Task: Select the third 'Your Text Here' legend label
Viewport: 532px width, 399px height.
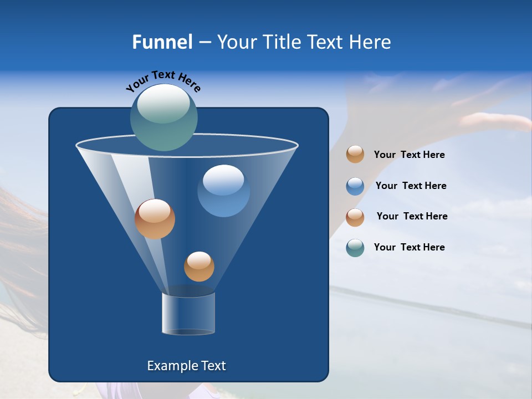Action: 412,217
